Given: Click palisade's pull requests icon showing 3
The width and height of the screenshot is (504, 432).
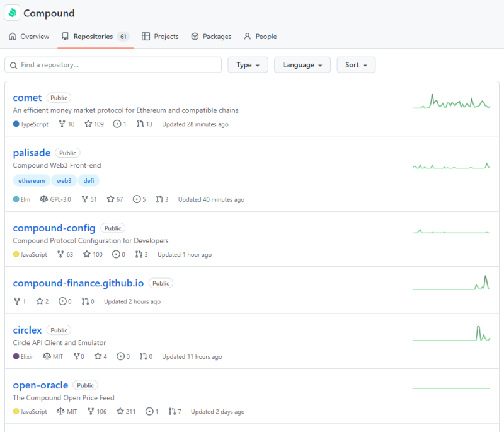Looking at the screenshot, I should 159,199.
